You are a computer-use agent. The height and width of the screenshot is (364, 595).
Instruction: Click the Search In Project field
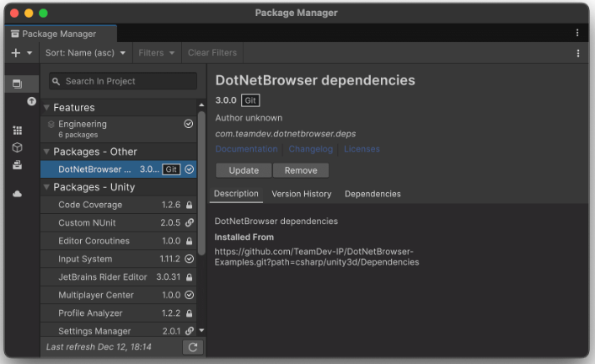(123, 81)
